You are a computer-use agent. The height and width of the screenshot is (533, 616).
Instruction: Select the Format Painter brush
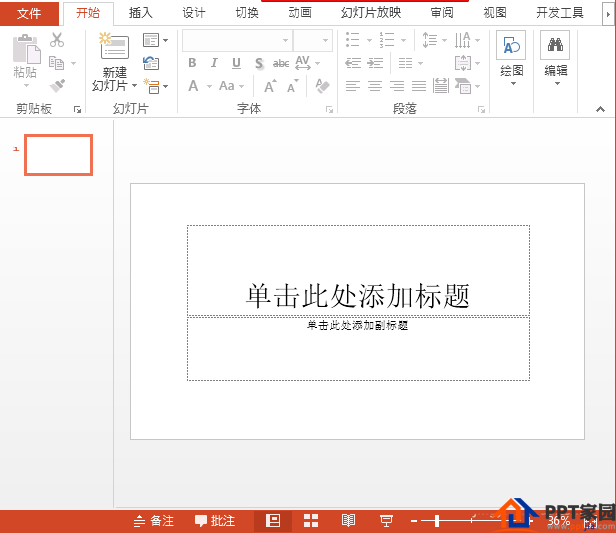(57, 86)
